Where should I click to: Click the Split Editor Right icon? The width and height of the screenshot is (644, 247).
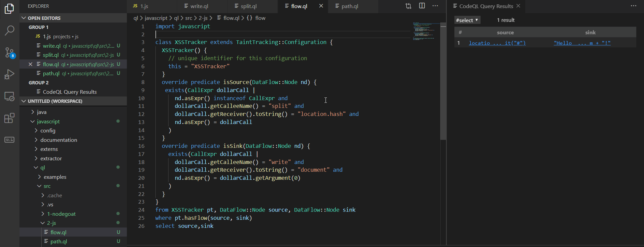tap(422, 6)
